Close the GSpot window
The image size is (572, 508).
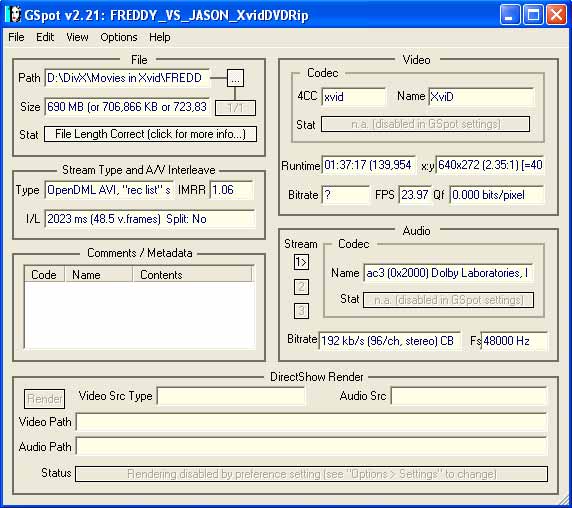pos(556,15)
